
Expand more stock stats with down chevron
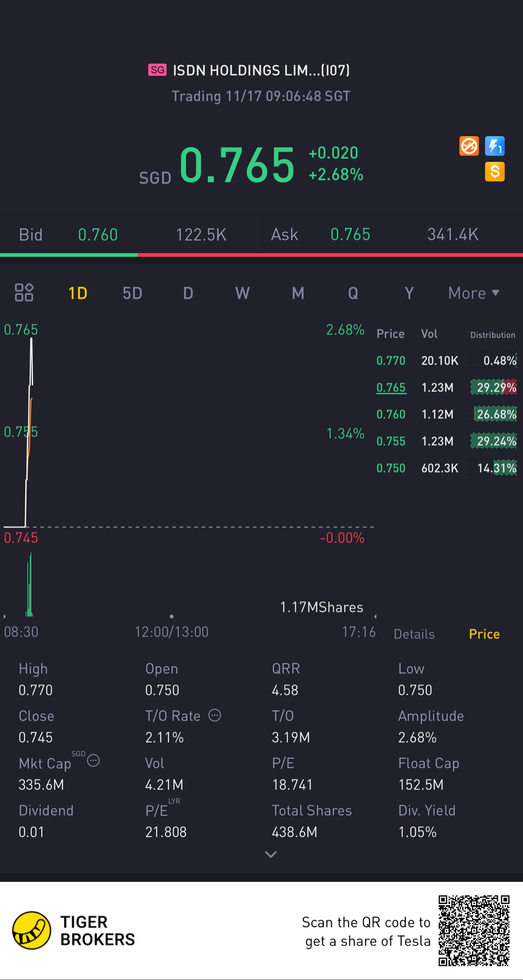coord(271,854)
